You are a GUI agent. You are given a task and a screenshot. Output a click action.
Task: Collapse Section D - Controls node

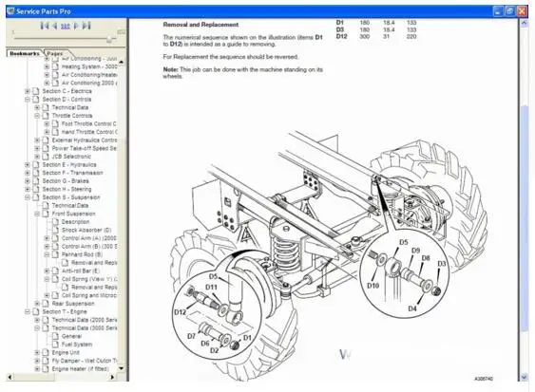(x=28, y=100)
